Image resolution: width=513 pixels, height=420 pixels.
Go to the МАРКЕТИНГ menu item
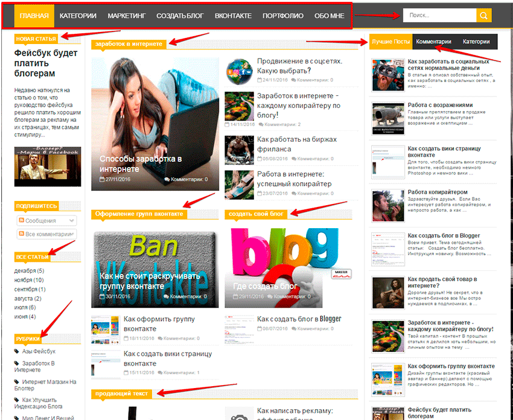[x=127, y=16]
